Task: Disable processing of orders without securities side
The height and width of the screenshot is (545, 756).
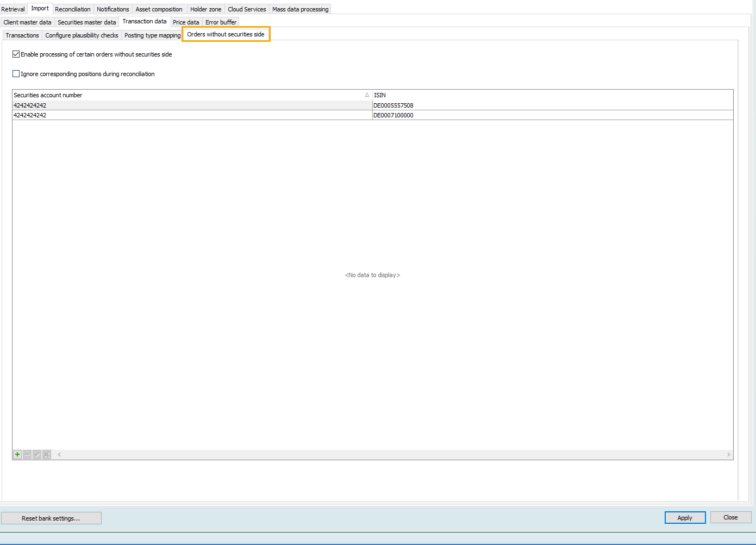Action: (x=16, y=54)
